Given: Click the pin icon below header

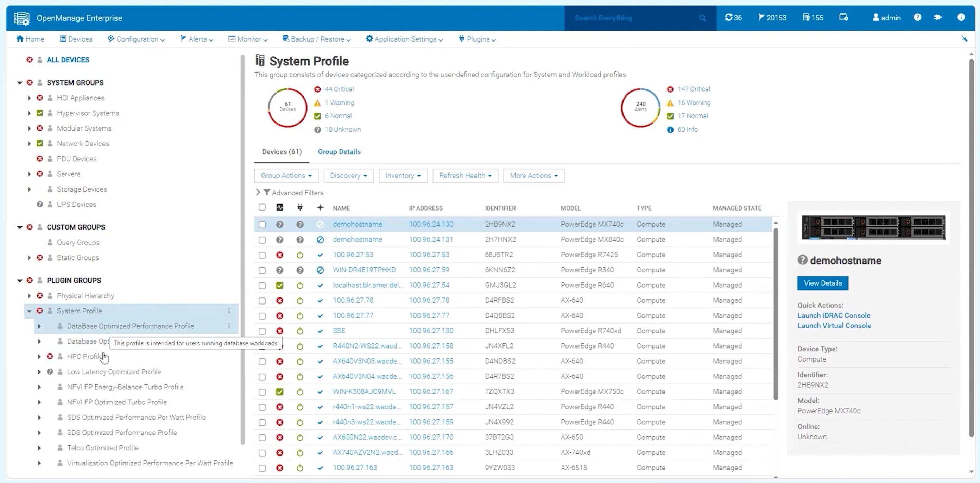Looking at the screenshot, I should [964, 39].
